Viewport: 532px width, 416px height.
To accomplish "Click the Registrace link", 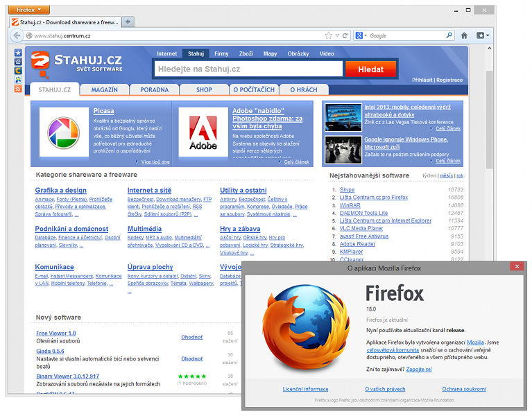I will tap(449, 80).
